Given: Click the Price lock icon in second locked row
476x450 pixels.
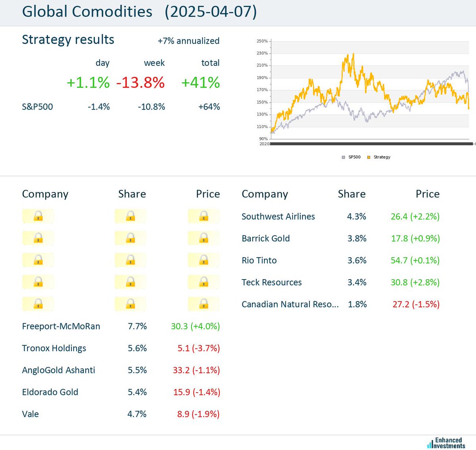Looking at the screenshot, I should (203, 238).
